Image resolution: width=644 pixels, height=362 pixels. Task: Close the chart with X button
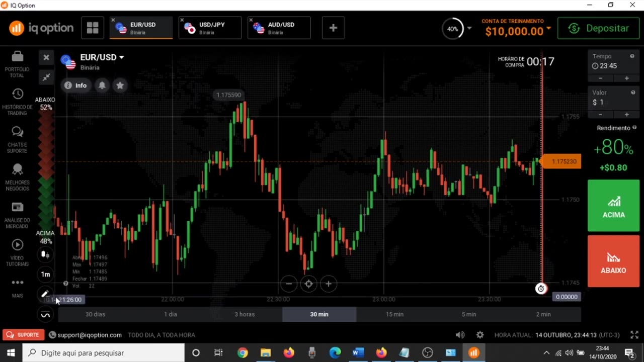(x=46, y=57)
